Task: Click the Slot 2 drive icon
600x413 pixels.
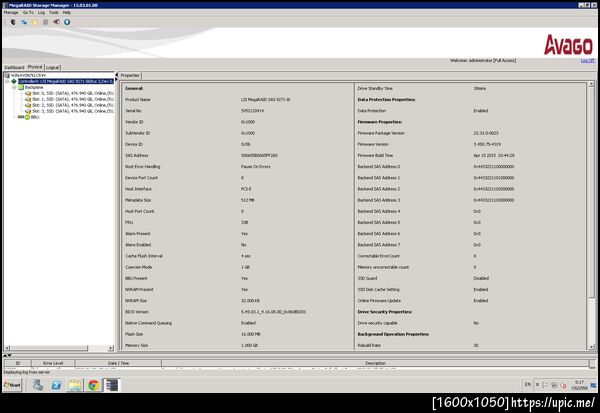Action: (28, 105)
